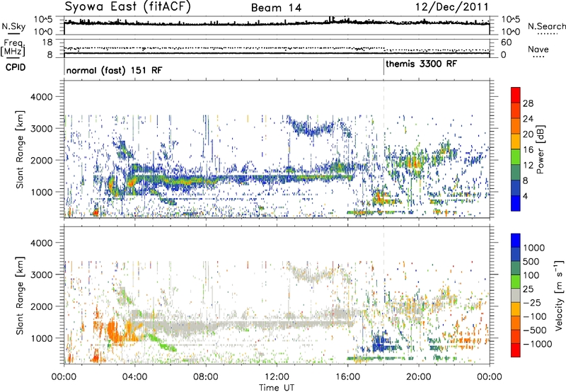Click the '04:00' time tick label
566x392 pixels.
pyautogui.click(x=135, y=377)
